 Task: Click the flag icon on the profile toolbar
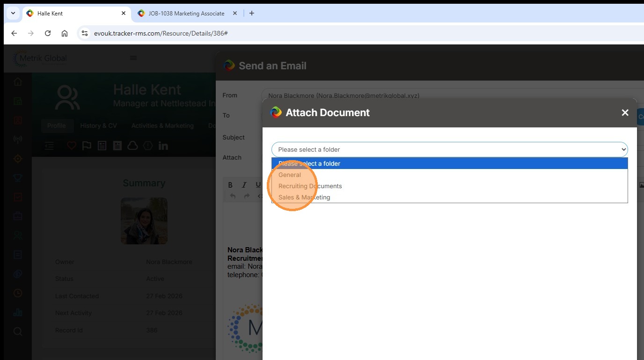point(87,146)
